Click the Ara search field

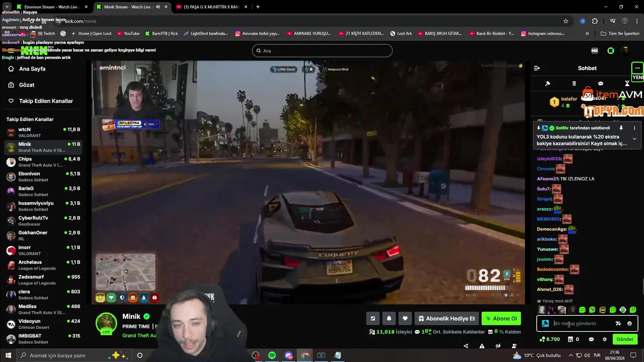(x=322, y=51)
